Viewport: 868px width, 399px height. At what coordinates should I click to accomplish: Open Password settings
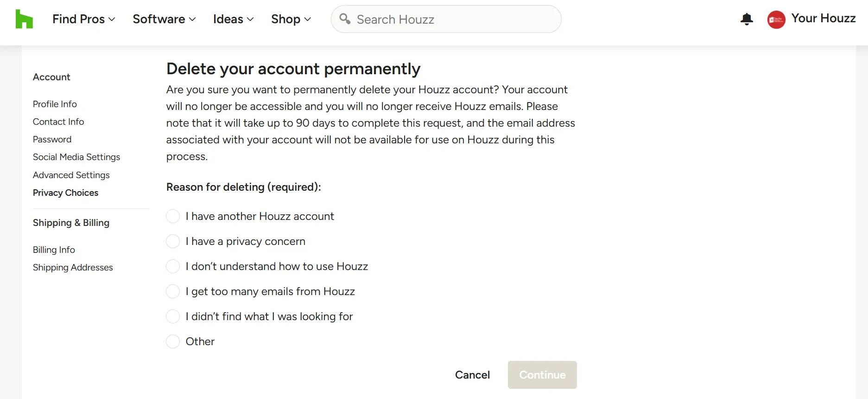[52, 139]
